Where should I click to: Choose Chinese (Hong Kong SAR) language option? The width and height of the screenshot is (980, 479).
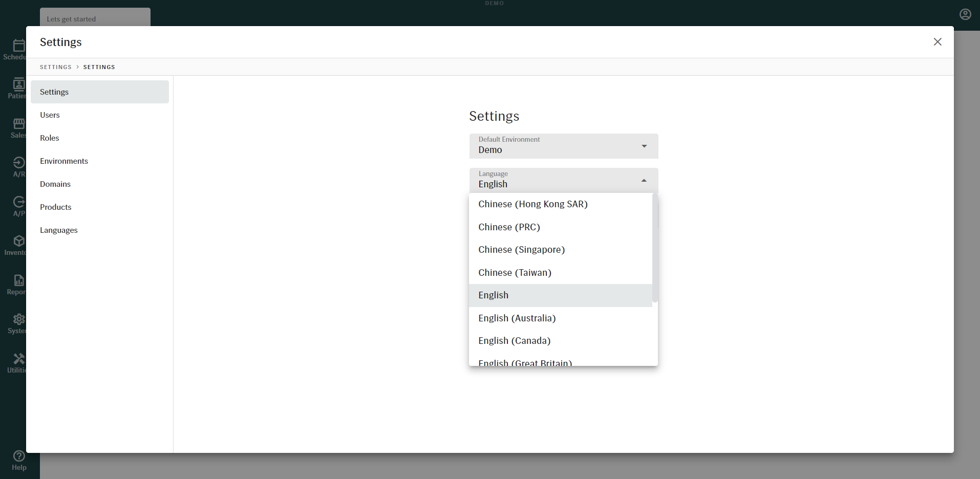532,204
